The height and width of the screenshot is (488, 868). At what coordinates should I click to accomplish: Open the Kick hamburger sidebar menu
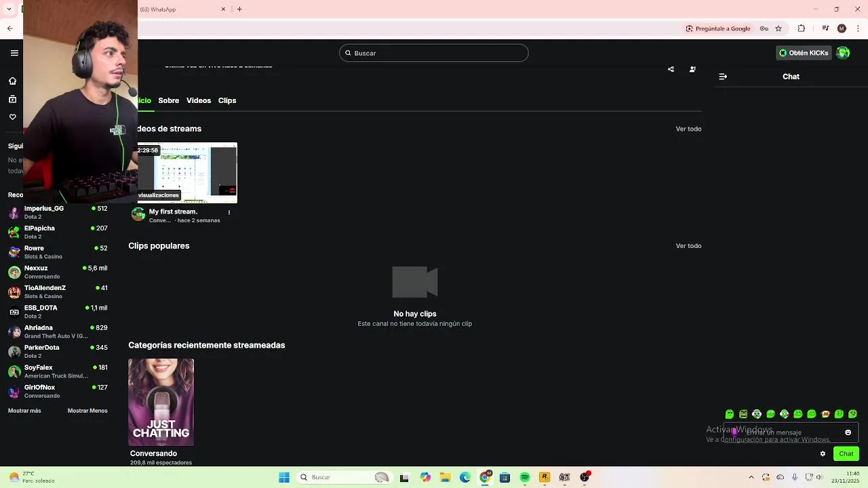(x=14, y=53)
